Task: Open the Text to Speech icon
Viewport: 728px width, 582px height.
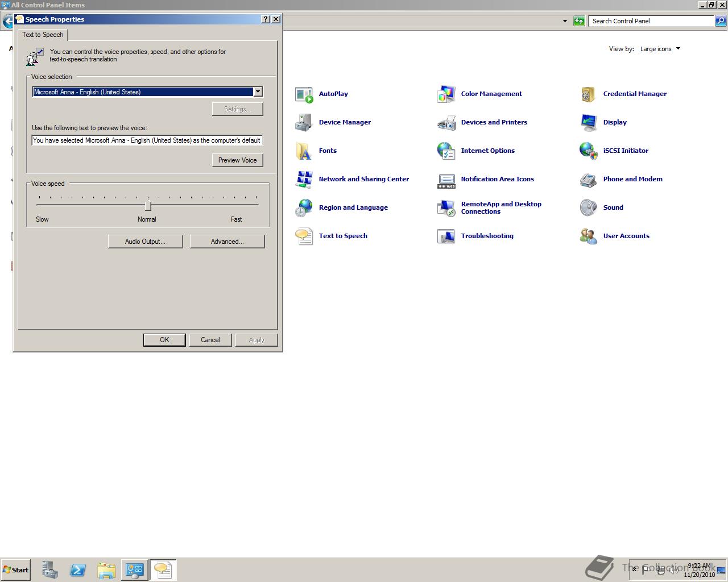Action: (x=304, y=236)
